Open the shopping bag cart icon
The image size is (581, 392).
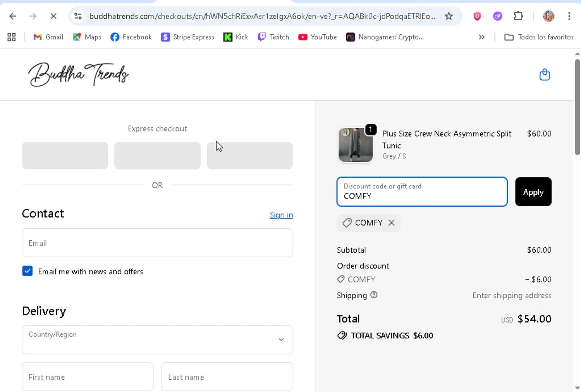(545, 75)
